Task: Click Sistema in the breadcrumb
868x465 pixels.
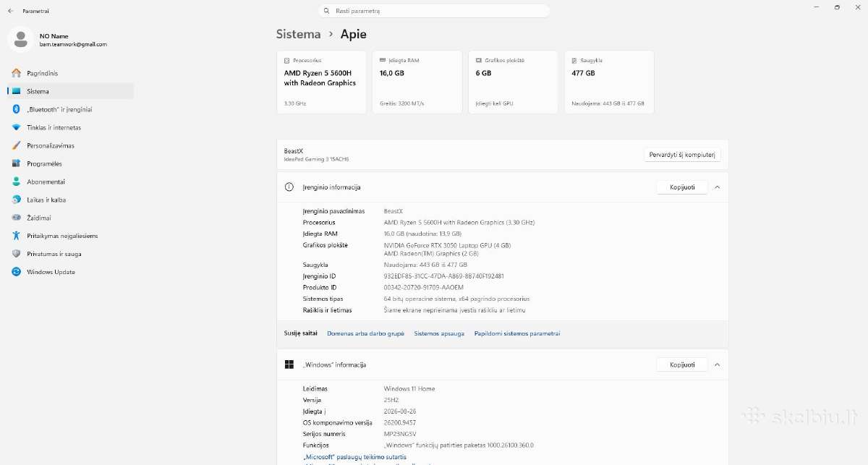Action: click(298, 34)
